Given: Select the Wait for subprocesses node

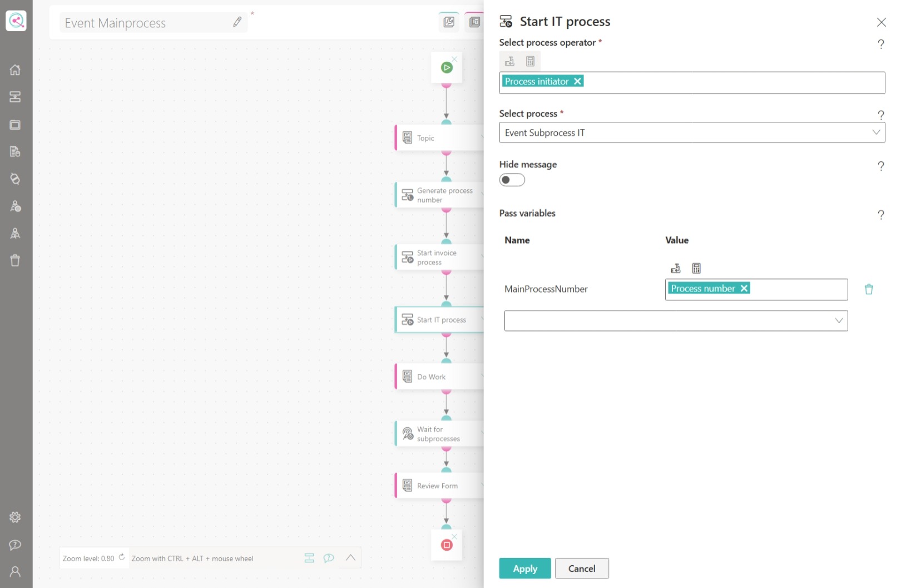Looking at the screenshot, I should point(439,434).
